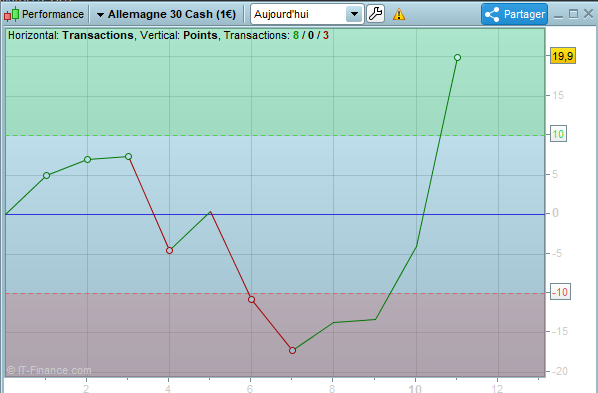
Task: Click the 8 label on horizontal axis
Action: [x=332, y=388]
